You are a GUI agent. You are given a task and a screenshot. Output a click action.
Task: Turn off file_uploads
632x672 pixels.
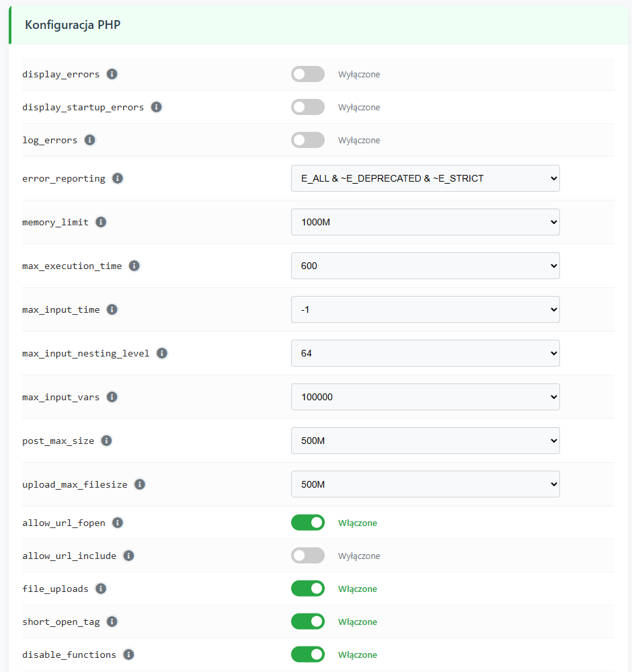[x=307, y=588]
